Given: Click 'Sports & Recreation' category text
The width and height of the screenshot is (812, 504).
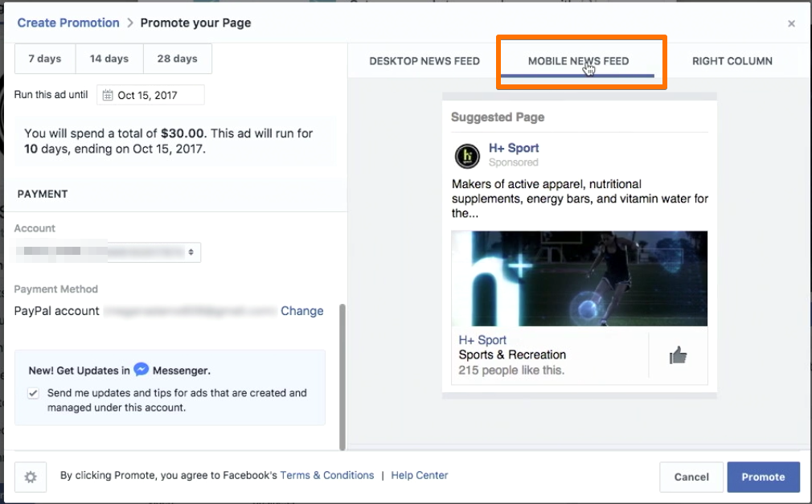Looking at the screenshot, I should click(512, 354).
